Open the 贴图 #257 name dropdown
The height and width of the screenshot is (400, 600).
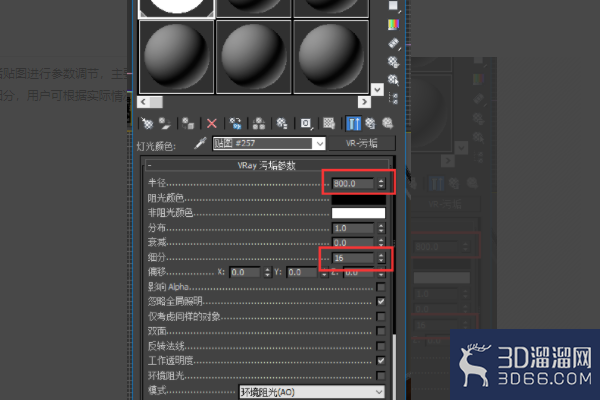pos(320,144)
